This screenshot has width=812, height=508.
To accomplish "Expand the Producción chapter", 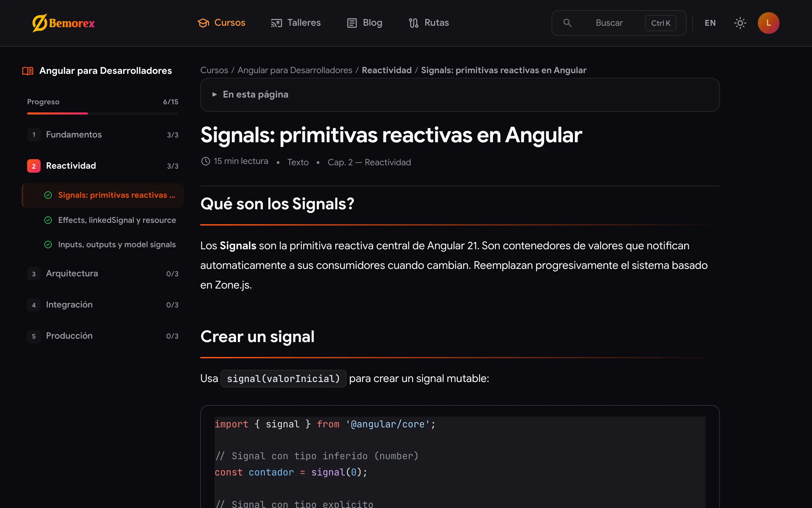I will (x=103, y=336).
